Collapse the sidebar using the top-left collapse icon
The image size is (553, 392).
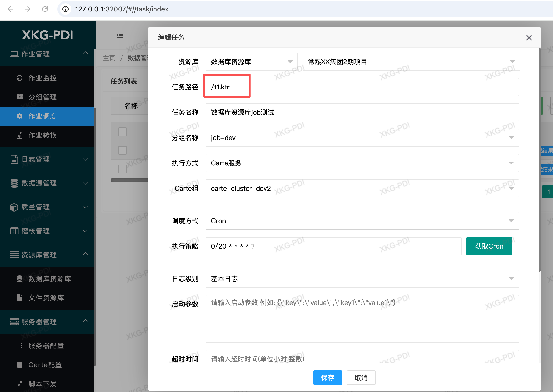point(120,35)
